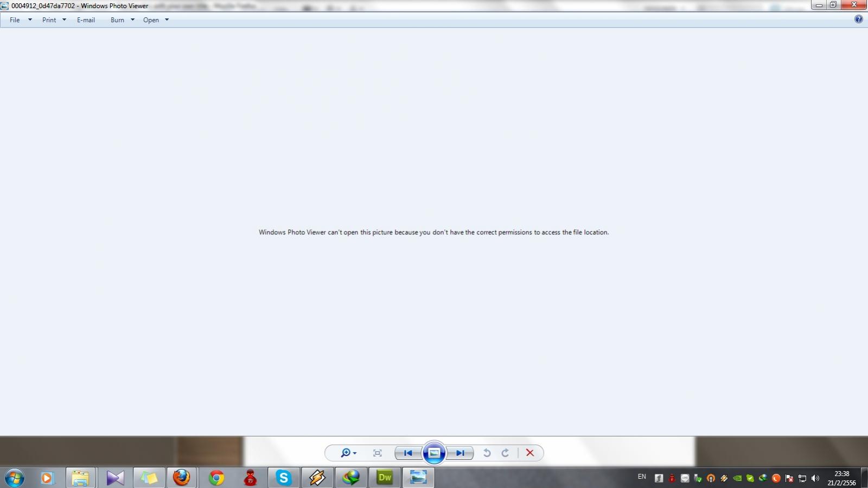Click Action Center flag tray icon
Screen dimensions: 868x488
click(x=789, y=478)
